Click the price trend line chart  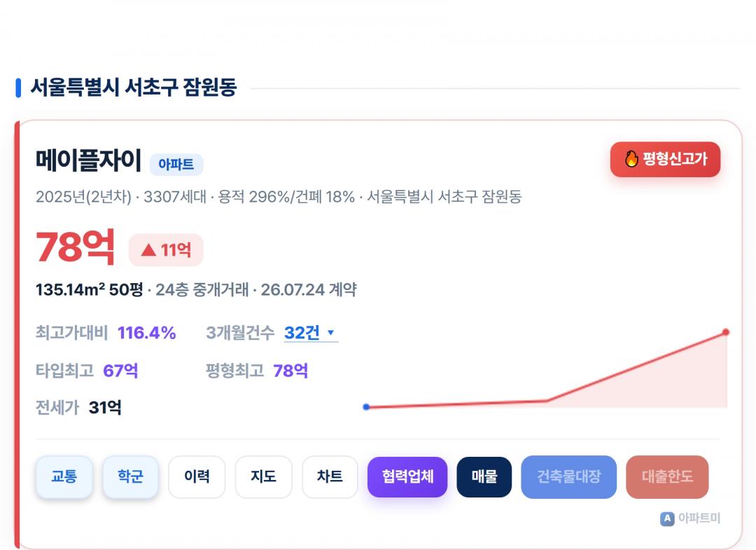546,369
